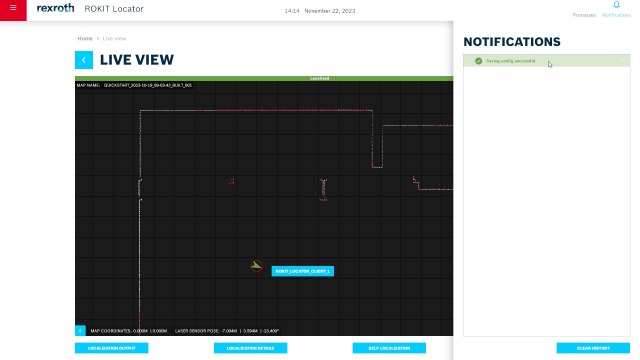Navigate to Home breadcrumb
Screen dimensions: 640x360
click(x=85, y=38)
